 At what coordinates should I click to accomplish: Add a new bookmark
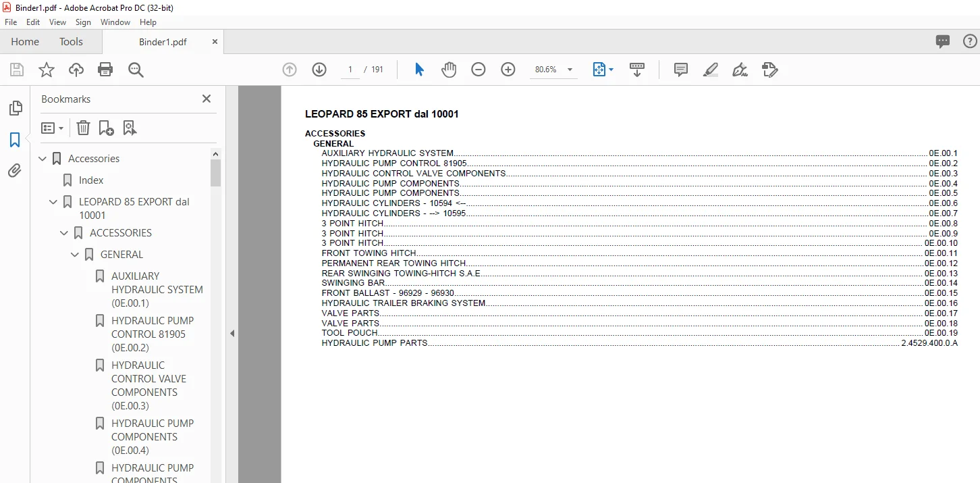point(106,128)
